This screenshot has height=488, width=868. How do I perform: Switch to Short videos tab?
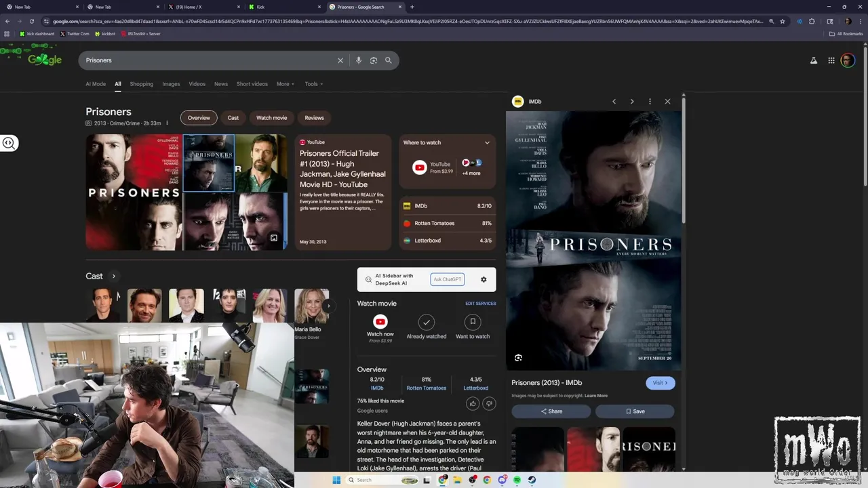[x=252, y=84]
